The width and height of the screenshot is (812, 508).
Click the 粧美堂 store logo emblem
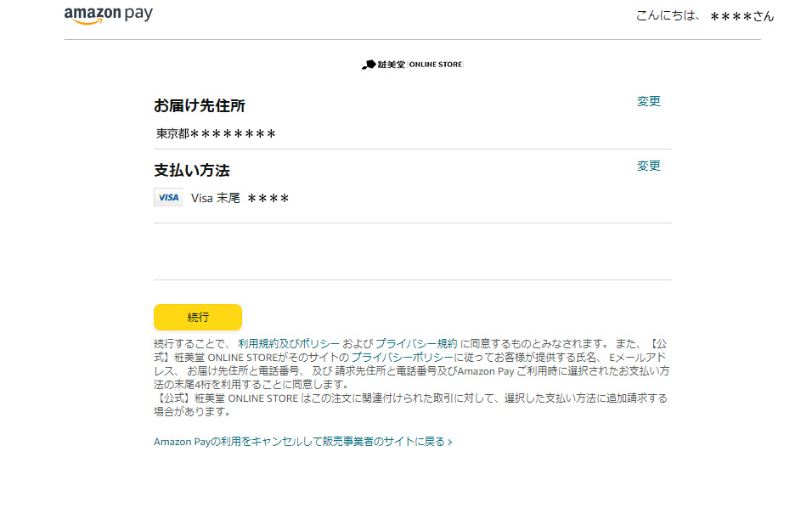(369, 65)
